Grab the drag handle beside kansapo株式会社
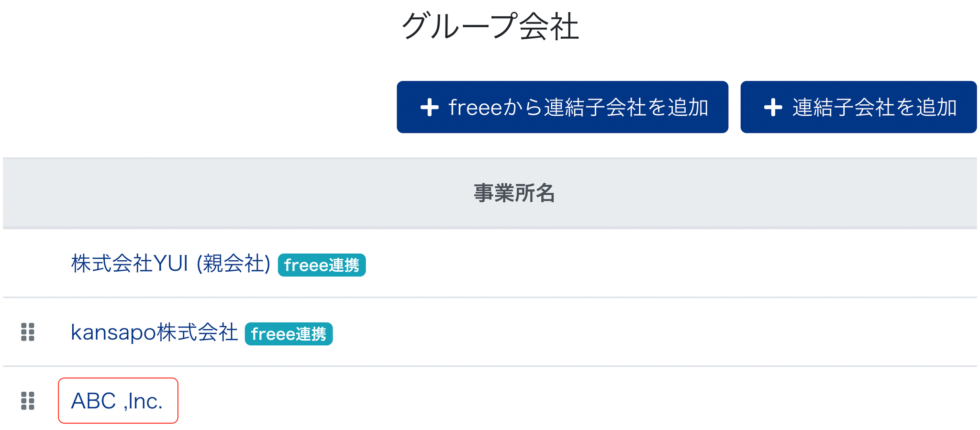 click(x=28, y=332)
